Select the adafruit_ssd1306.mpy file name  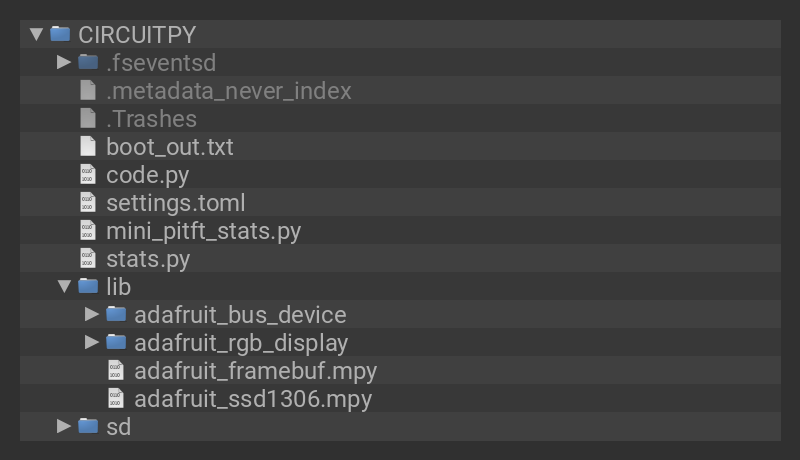pyautogui.click(x=253, y=398)
